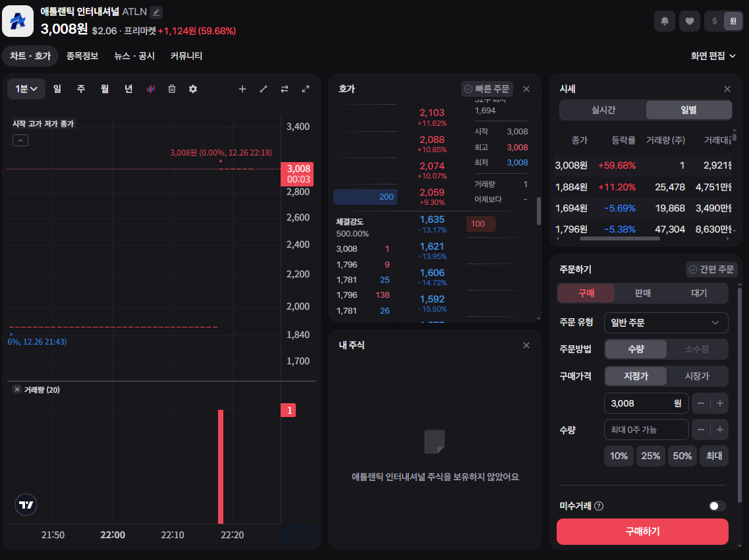Select 판매 order tab

(x=642, y=293)
